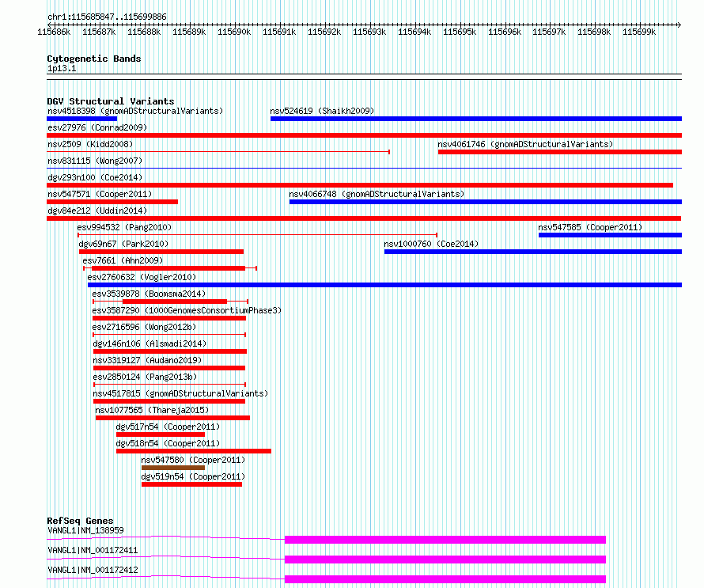The height and width of the screenshot is (588, 704).
Task: Select nsv1077565 (Thareja2015) label
Action: point(152,410)
